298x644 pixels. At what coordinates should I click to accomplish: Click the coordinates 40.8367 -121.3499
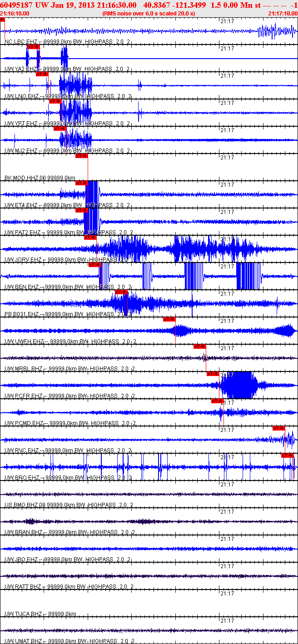[x=174, y=5]
